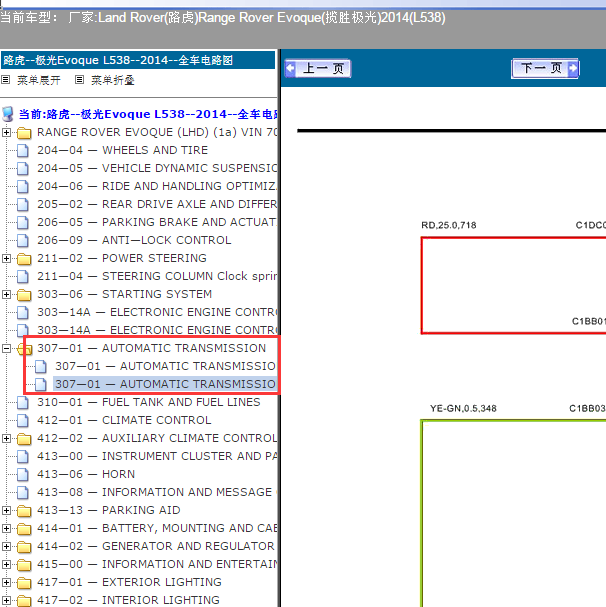
Task: Go to next page with 下一页 button
Action: coord(545,69)
